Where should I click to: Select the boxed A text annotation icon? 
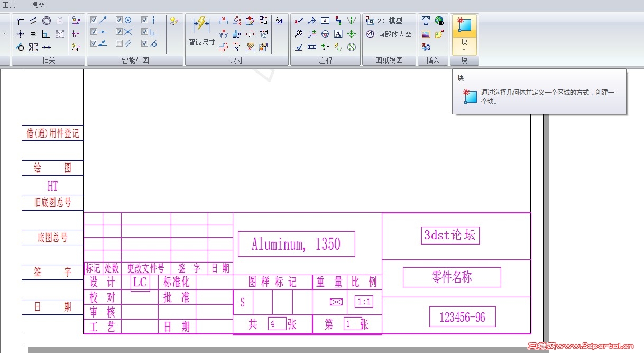click(x=338, y=34)
